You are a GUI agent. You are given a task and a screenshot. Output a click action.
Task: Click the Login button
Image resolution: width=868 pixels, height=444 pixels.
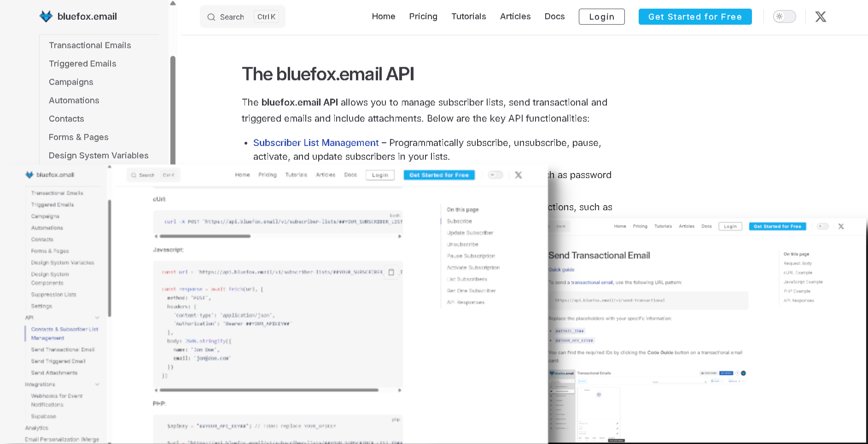click(x=601, y=17)
